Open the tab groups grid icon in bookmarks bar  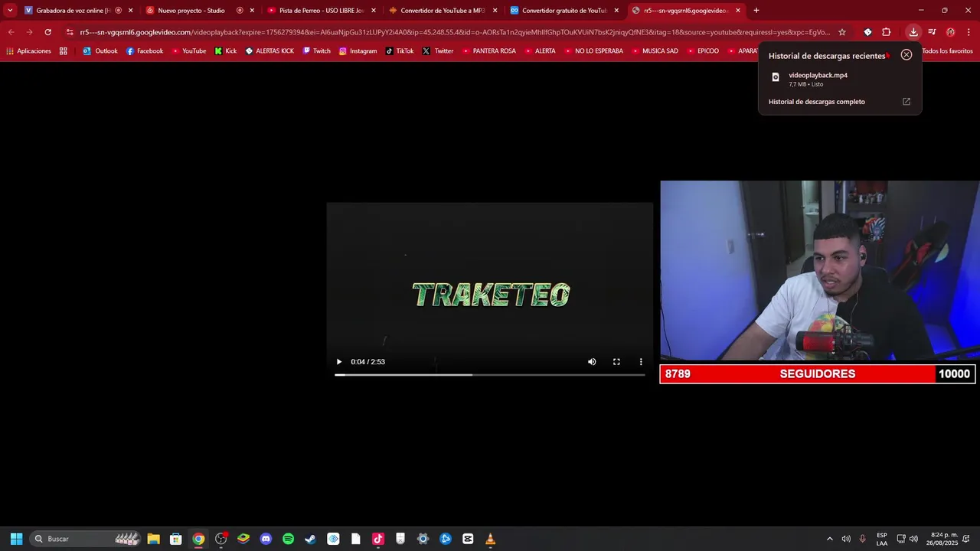point(64,51)
